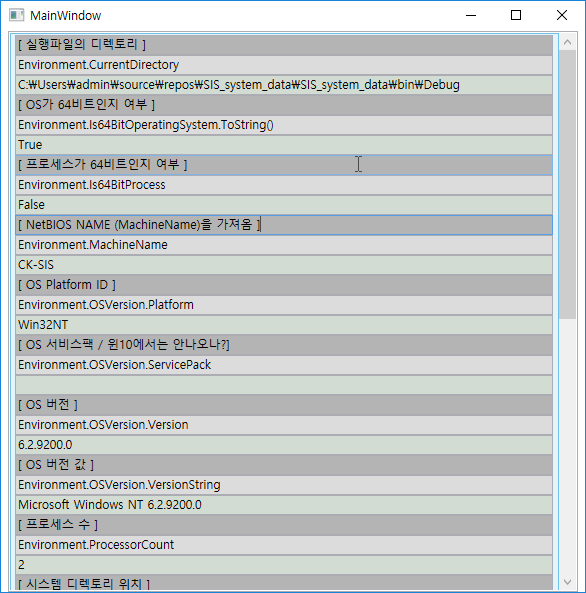The width and height of the screenshot is (586, 593).
Task: Click the SIS_system_data bin Debug path field
Action: (x=284, y=85)
